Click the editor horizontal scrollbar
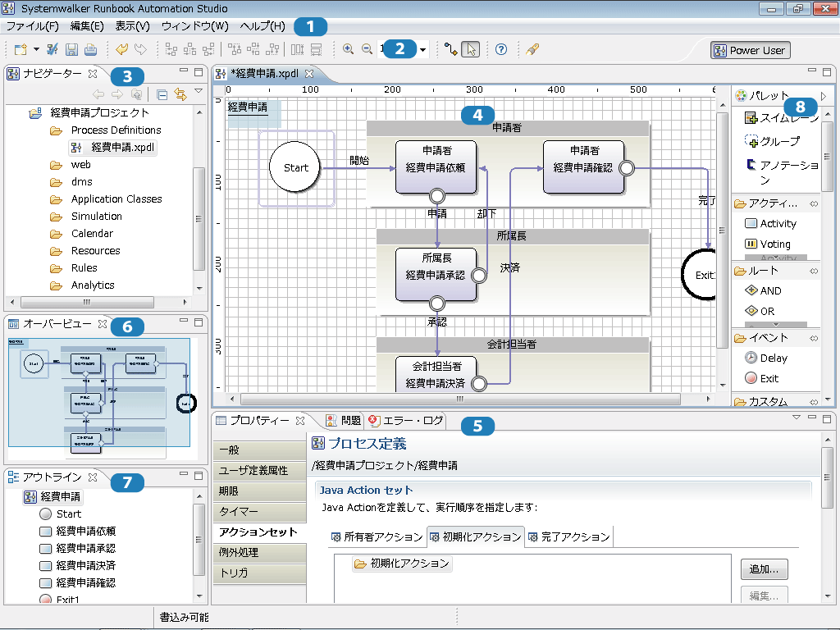This screenshot has height=630, width=840. tap(460, 399)
